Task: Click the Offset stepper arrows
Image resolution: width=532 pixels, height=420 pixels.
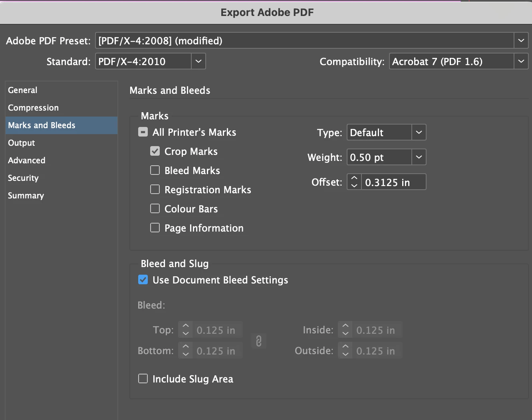Action: coord(354,182)
